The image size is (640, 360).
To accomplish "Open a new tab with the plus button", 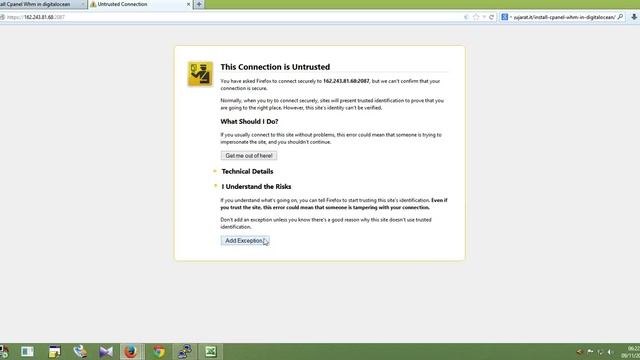I will point(199,4).
